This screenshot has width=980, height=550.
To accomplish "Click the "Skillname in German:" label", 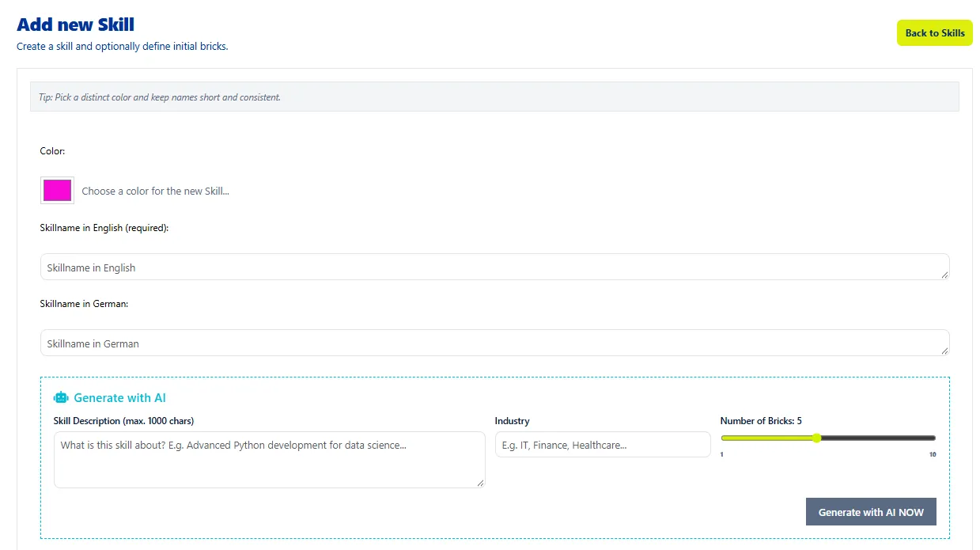I will [84, 304].
